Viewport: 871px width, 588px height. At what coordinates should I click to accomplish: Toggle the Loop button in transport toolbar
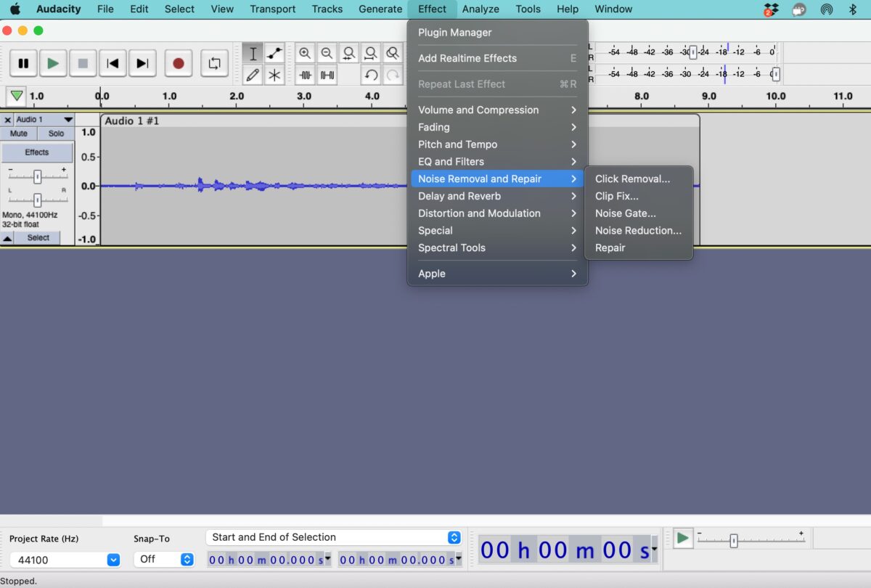214,63
